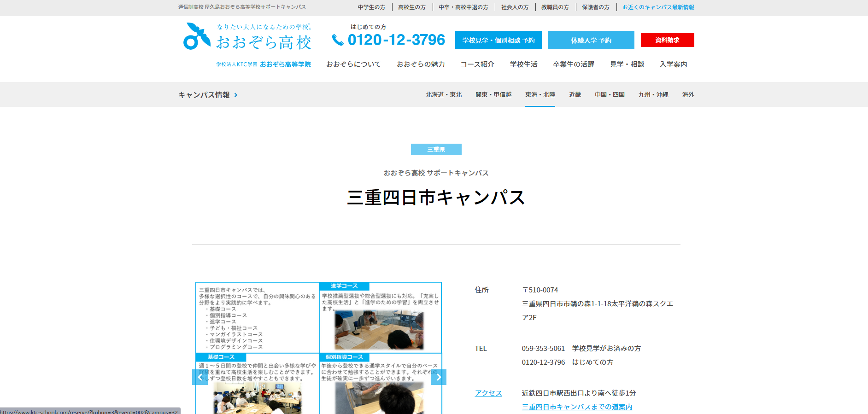
Task: Click the 0120-12-3796 phone number in header
Action: 396,40
